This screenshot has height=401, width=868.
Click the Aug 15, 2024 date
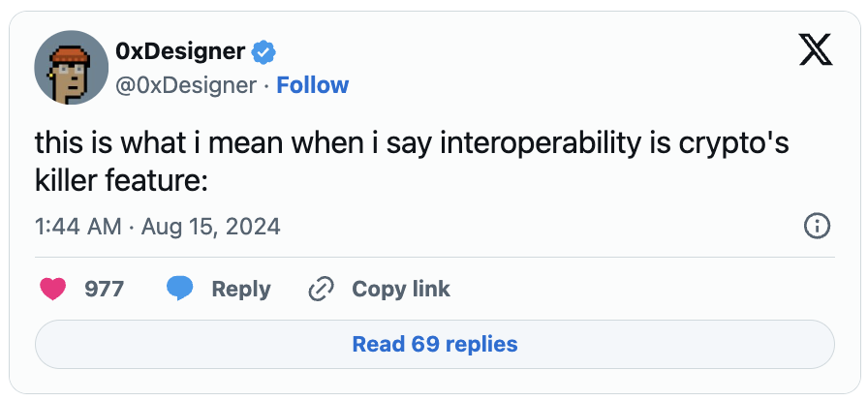(210, 227)
